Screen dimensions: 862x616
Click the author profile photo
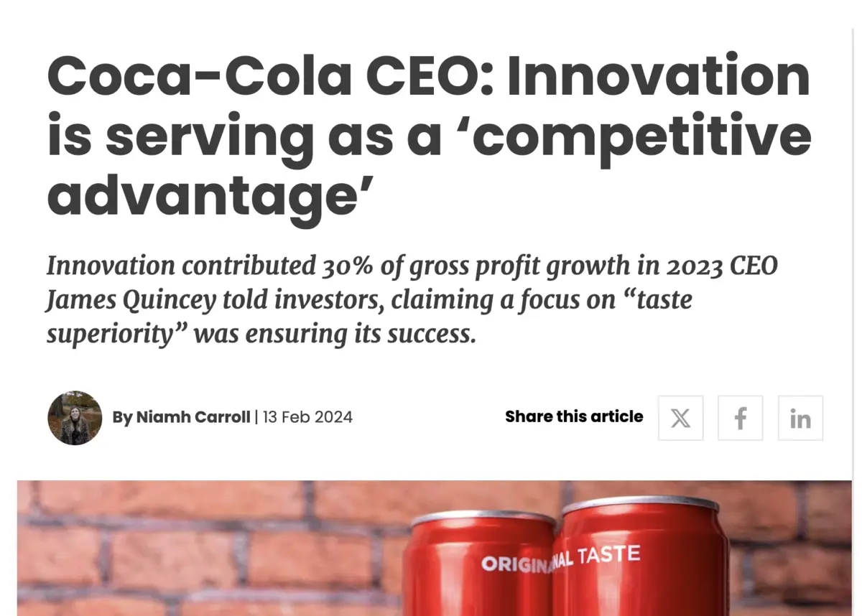tap(75, 417)
